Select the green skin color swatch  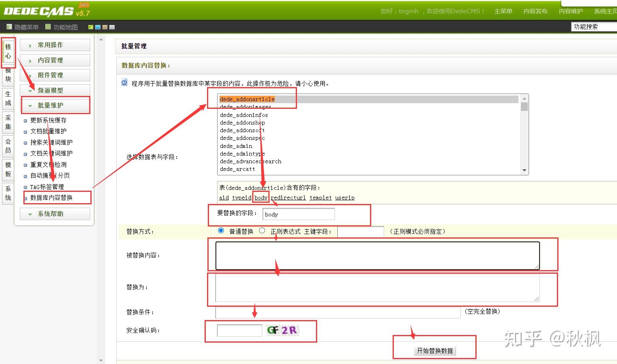[x=91, y=27]
